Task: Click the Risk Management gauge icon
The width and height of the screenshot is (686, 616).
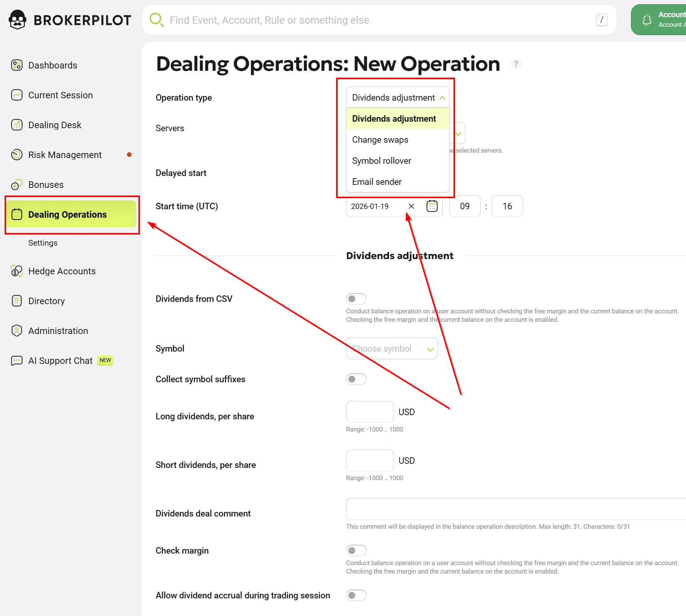Action: tap(16, 155)
